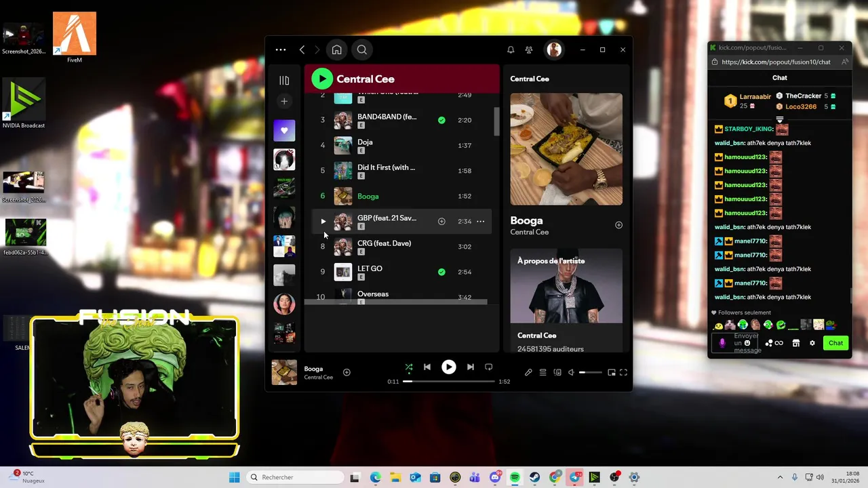Open Steam from the taskbar
The height and width of the screenshot is (488, 868).
[535, 477]
